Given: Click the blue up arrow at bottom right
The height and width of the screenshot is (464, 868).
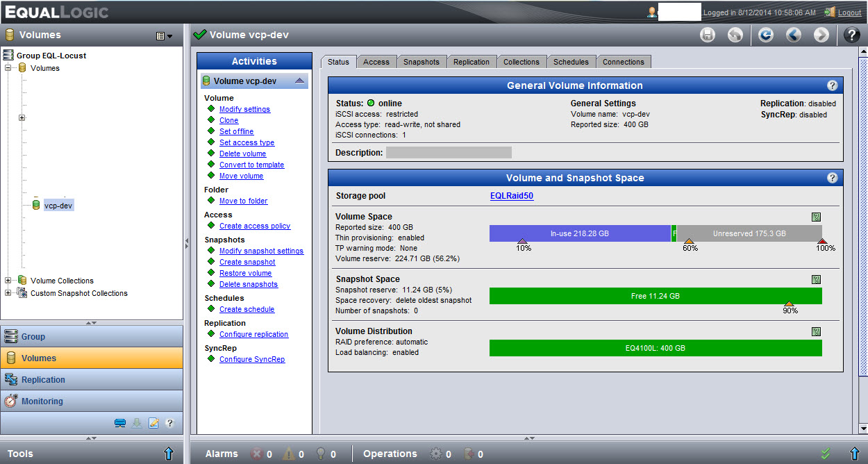Looking at the screenshot, I should 855,454.
